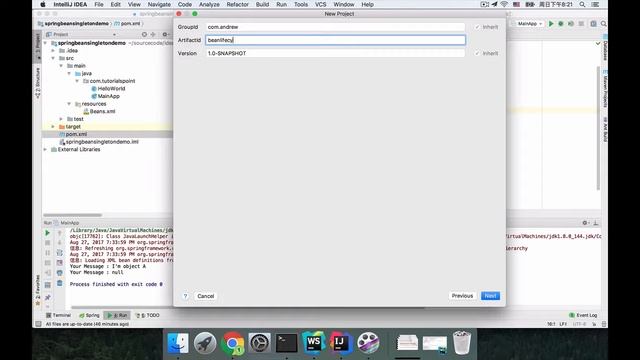Click the Stop square icon in the main toolbar
The width and height of the screenshot is (640, 360).
point(581,24)
